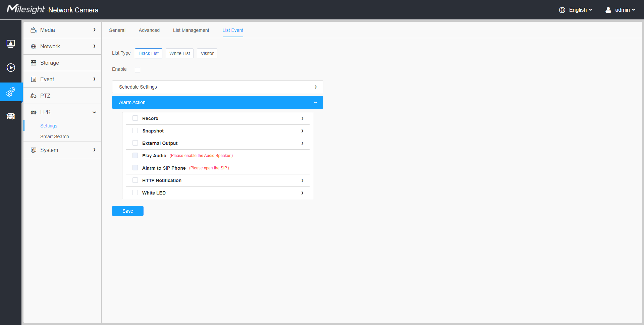Switch to the List Management tab

tap(191, 30)
